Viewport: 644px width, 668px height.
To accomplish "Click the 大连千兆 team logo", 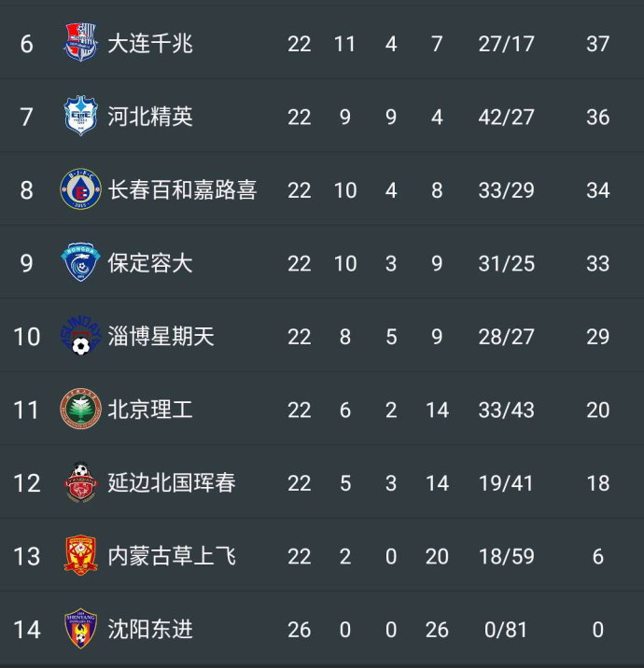I will [80, 43].
